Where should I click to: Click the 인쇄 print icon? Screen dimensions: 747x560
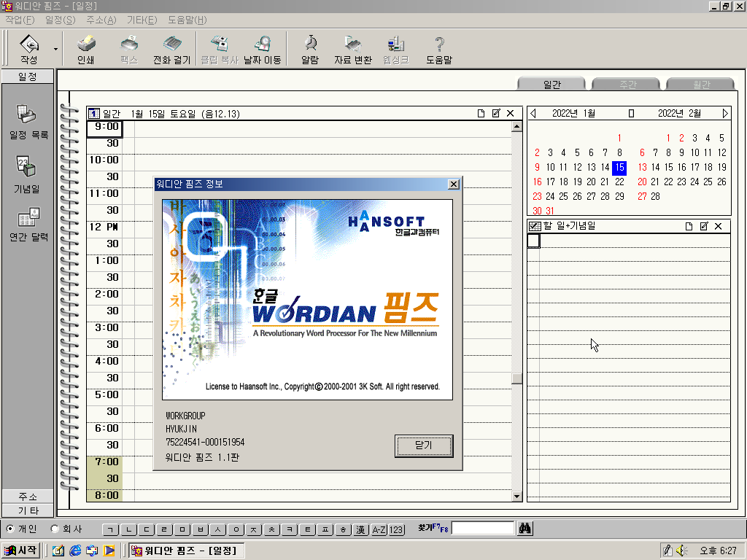[86, 49]
